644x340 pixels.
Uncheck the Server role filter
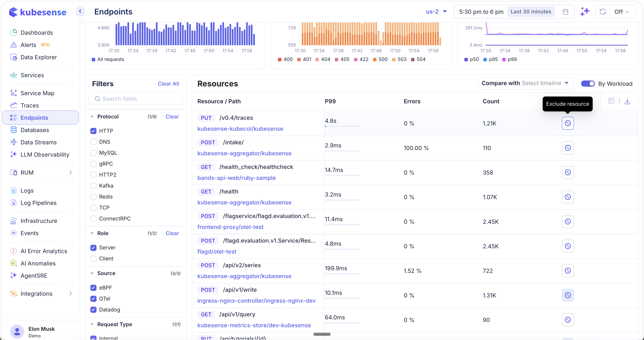click(93, 247)
